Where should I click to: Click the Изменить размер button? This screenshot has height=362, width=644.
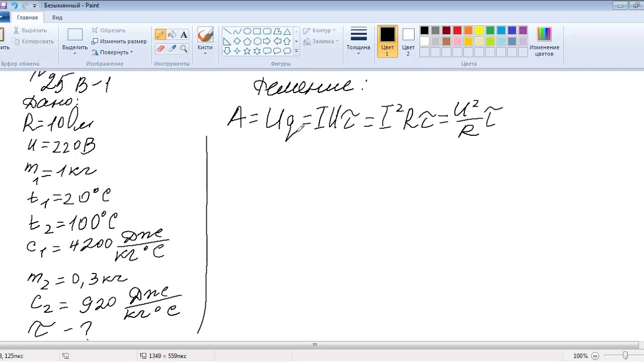pos(119,41)
